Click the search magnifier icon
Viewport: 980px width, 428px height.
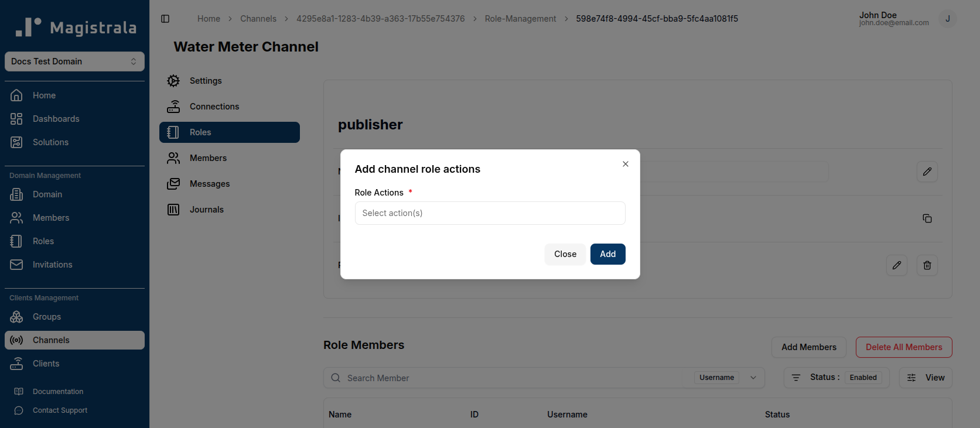click(336, 378)
